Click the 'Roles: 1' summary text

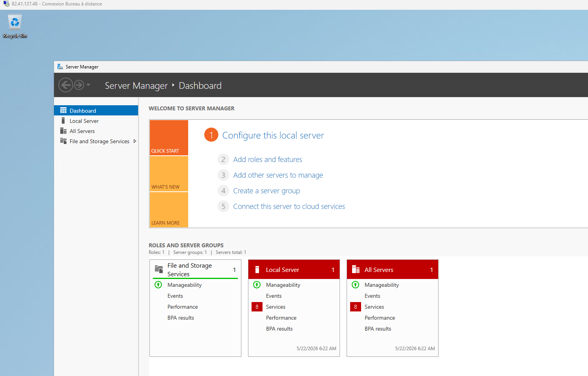point(156,252)
